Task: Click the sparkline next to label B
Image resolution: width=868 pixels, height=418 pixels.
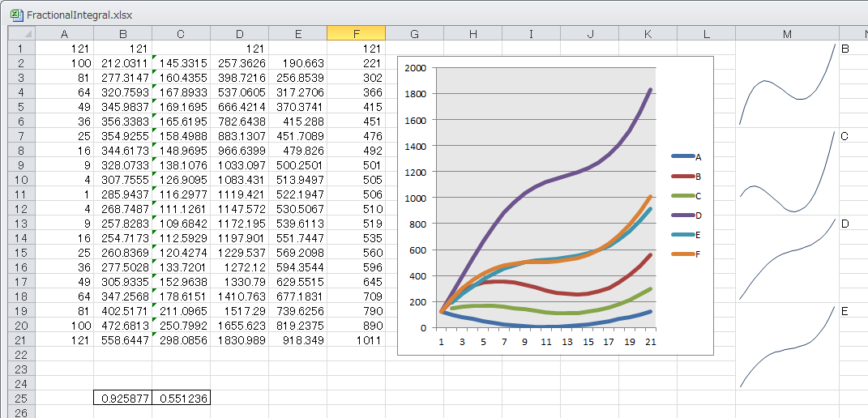Action: [787, 84]
